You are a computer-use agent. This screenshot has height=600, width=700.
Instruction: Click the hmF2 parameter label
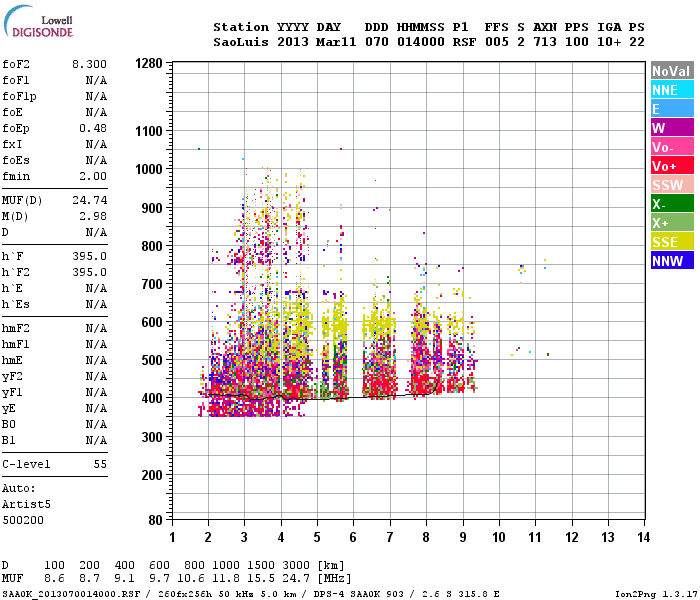click(x=16, y=328)
